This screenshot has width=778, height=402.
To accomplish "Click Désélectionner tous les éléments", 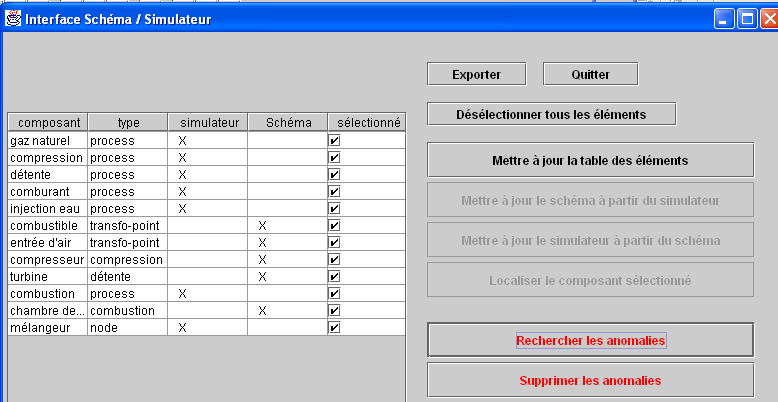I will (551, 114).
